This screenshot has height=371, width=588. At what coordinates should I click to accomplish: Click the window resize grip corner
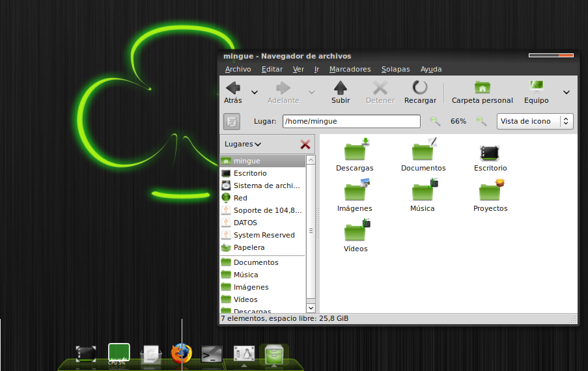[x=573, y=320]
